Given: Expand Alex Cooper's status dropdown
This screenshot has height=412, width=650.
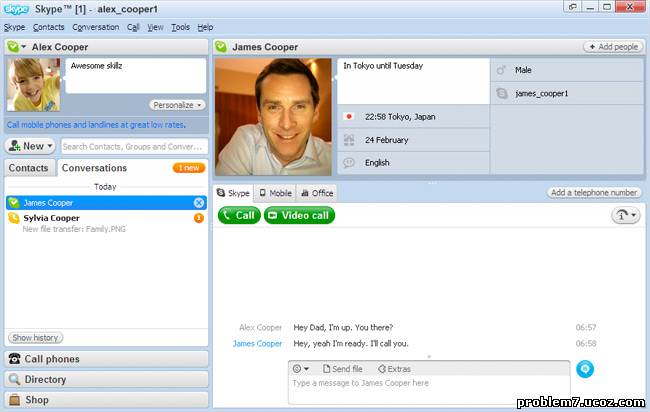Looking at the screenshot, I should tap(18, 47).
